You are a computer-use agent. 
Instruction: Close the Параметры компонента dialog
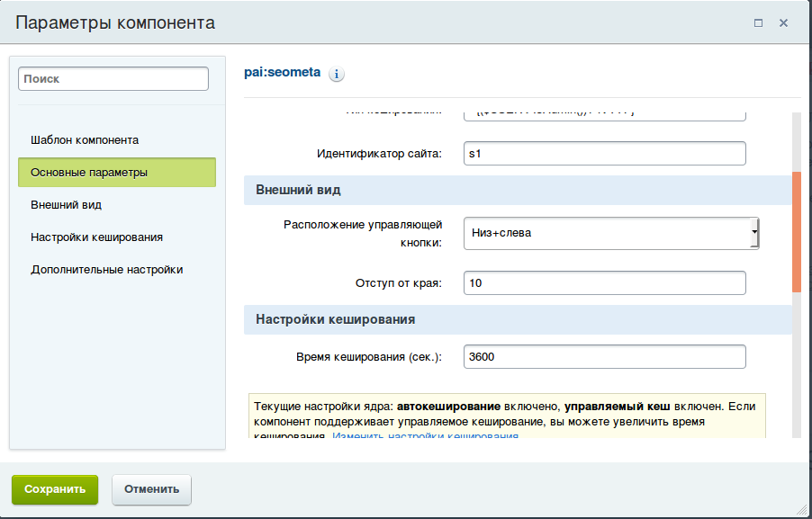coord(783,22)
